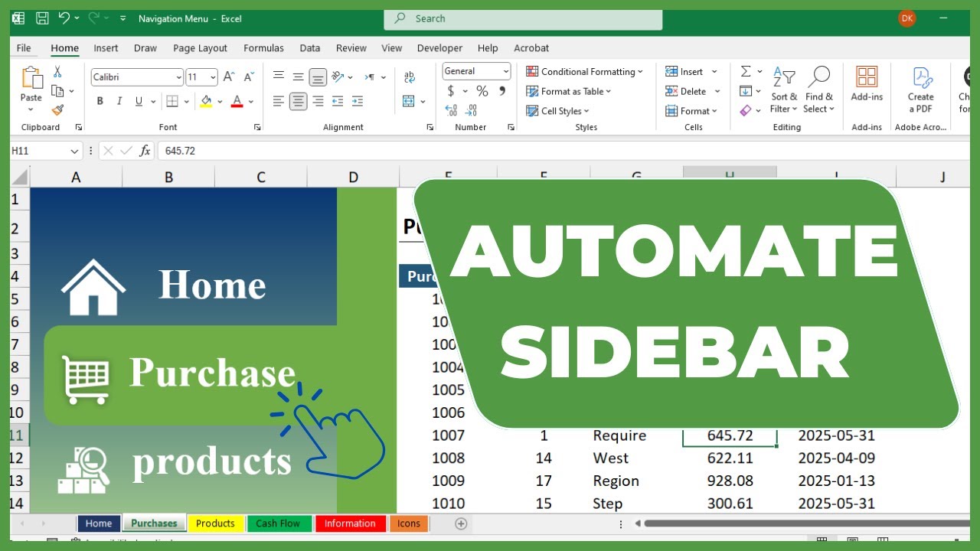Insert an AutoSum formula

click(x=746, y=71)
